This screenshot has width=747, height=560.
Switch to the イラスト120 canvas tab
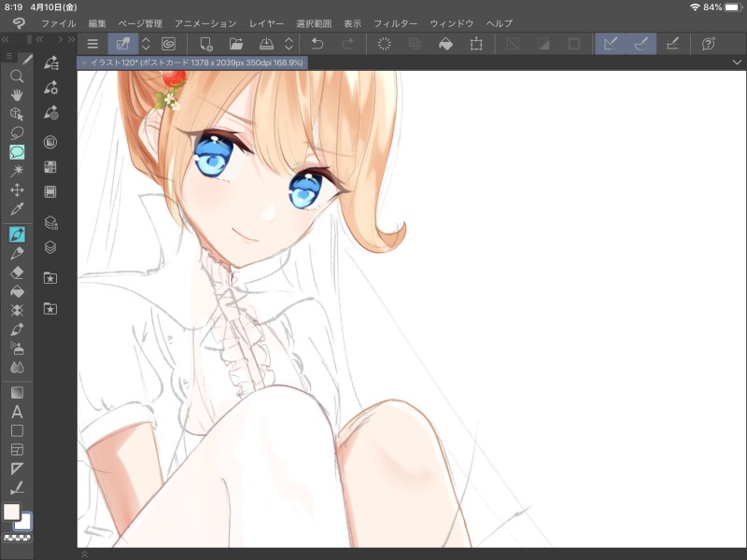(192, 63)
